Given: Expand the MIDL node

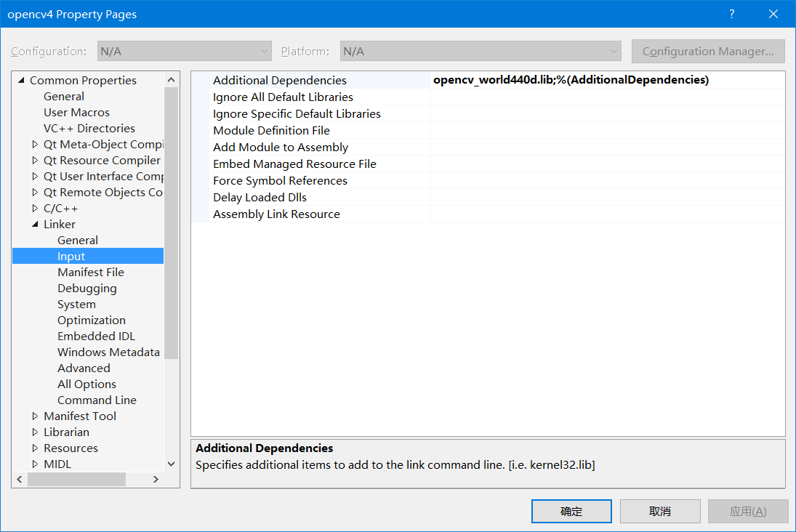Looking at the screenshot, I should tap(34, 464).
